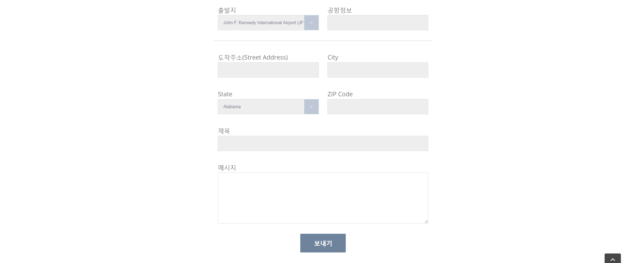Click into the ZIP Code input

click(x=377, y=107)
